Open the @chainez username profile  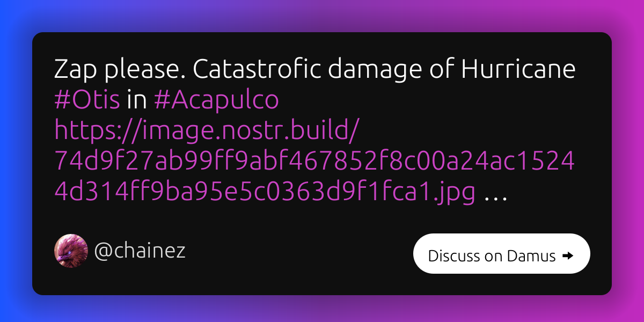(x=140, y=251)
